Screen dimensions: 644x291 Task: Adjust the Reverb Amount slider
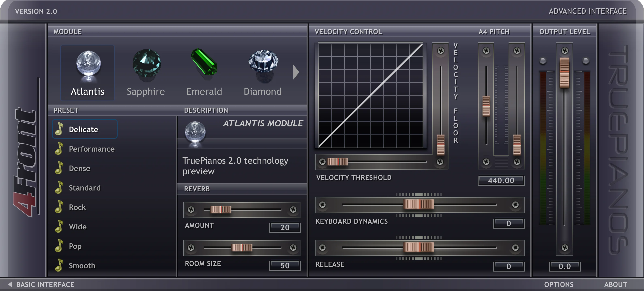pos(221,210)
